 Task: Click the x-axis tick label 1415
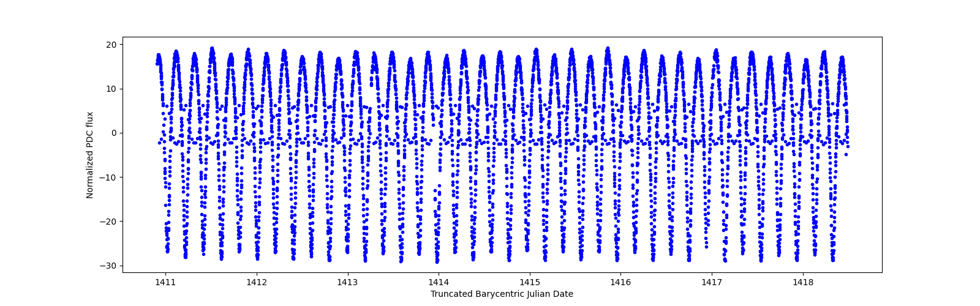point(530,282)
